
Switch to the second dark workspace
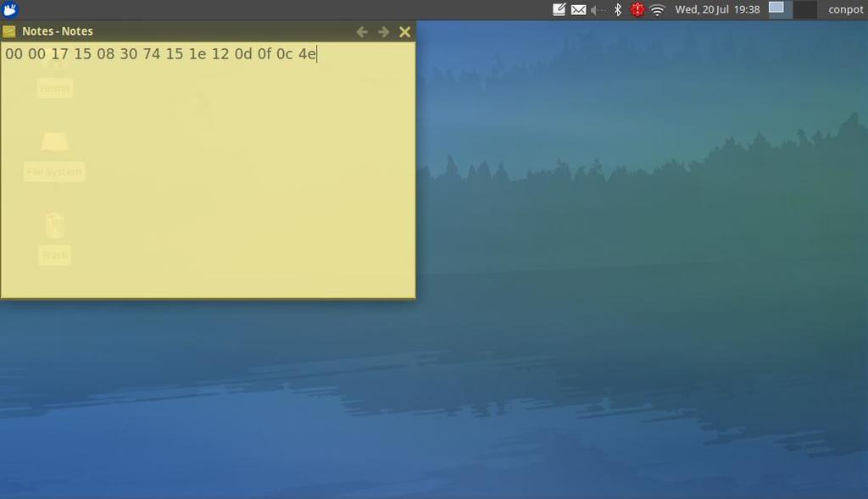tap(805, 9)
